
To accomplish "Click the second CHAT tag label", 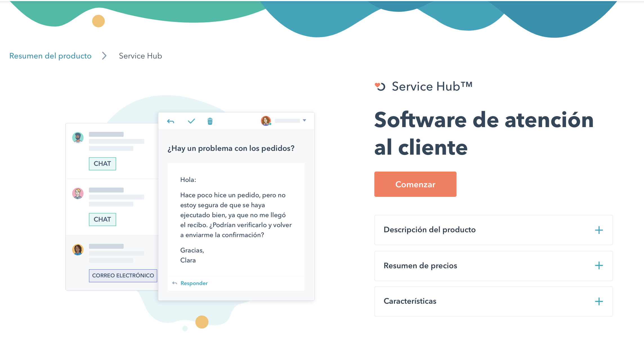I will tap(102, 219).
